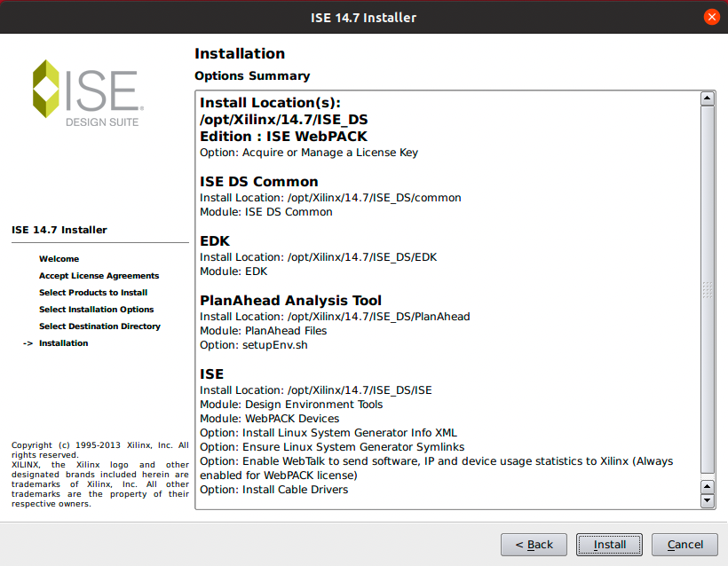Select the current Installation step
Screen dimensions: 728x566
coord(63,343)
